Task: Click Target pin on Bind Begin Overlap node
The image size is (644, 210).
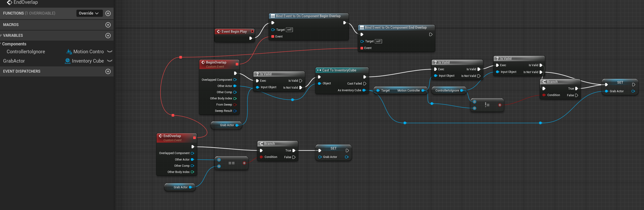Action: pyautogui.click(x=273, y=30)
